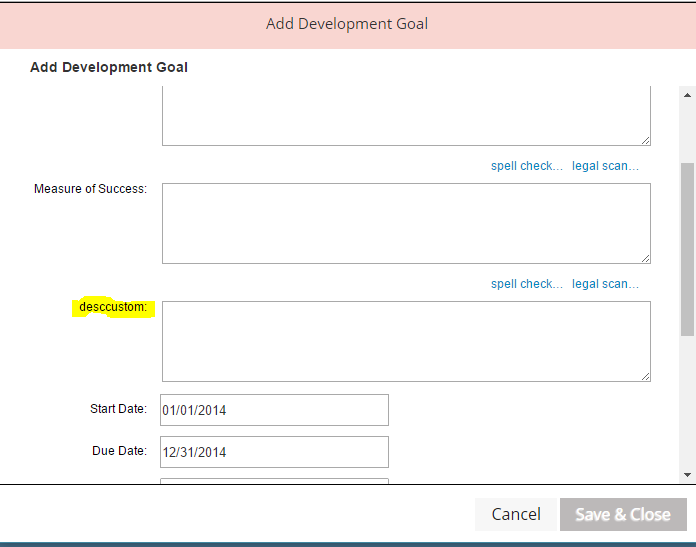
Task: Grab resize handle of Measure of Success box
Action: pos(646,258)
